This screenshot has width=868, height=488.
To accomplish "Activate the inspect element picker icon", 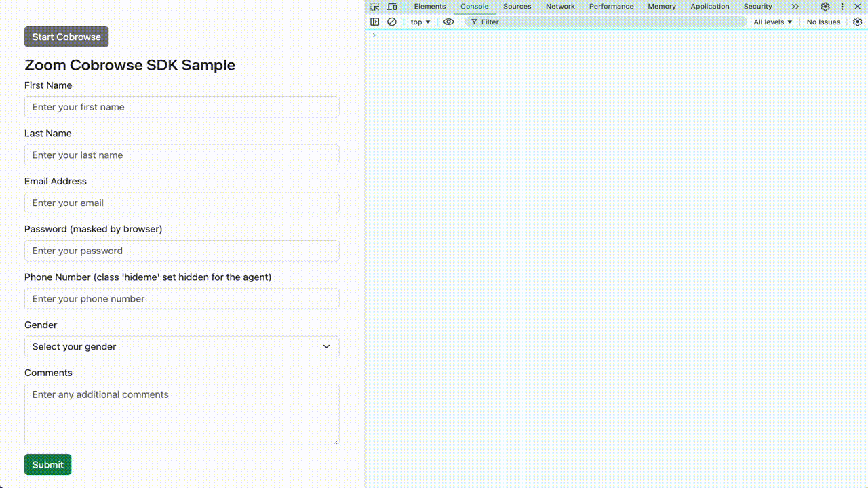I will click(375, 7).
